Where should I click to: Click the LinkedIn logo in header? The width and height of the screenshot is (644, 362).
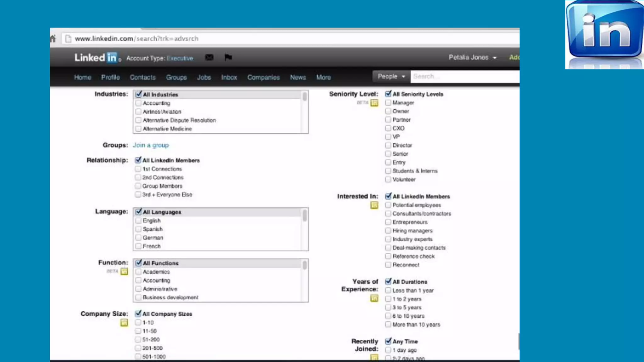pos(96,58)
